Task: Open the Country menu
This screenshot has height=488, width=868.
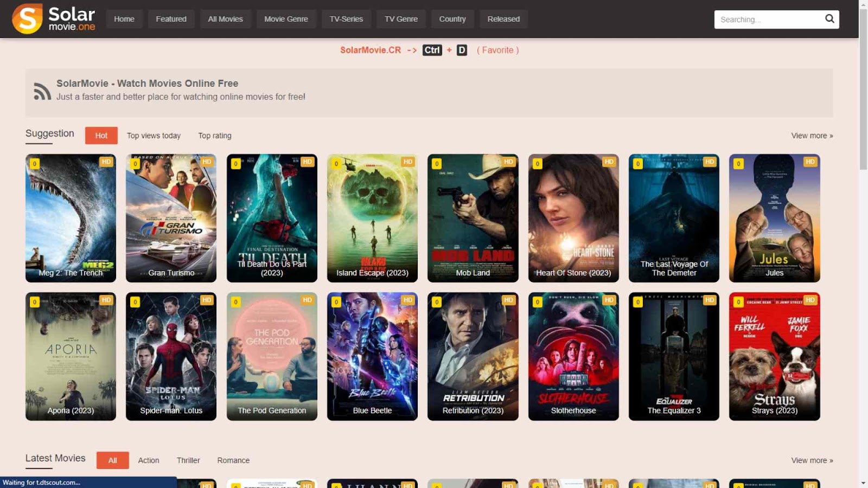Action: (x=452, y=19)
